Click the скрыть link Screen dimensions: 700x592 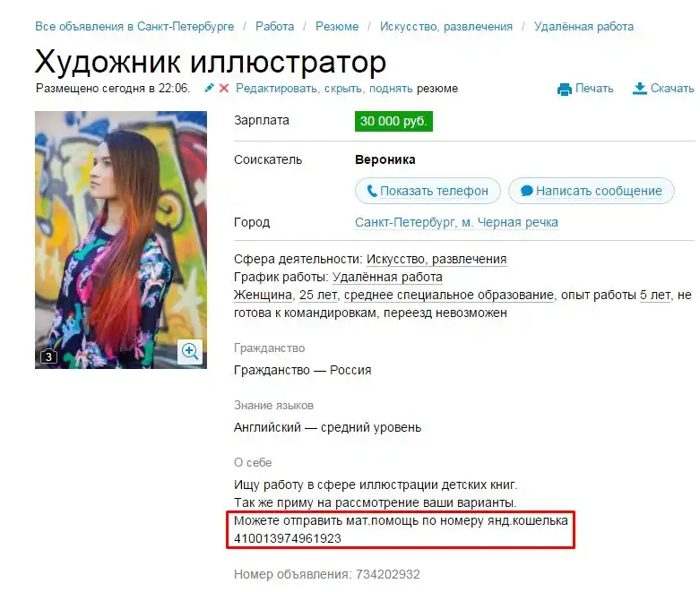(x=344, y=89)
